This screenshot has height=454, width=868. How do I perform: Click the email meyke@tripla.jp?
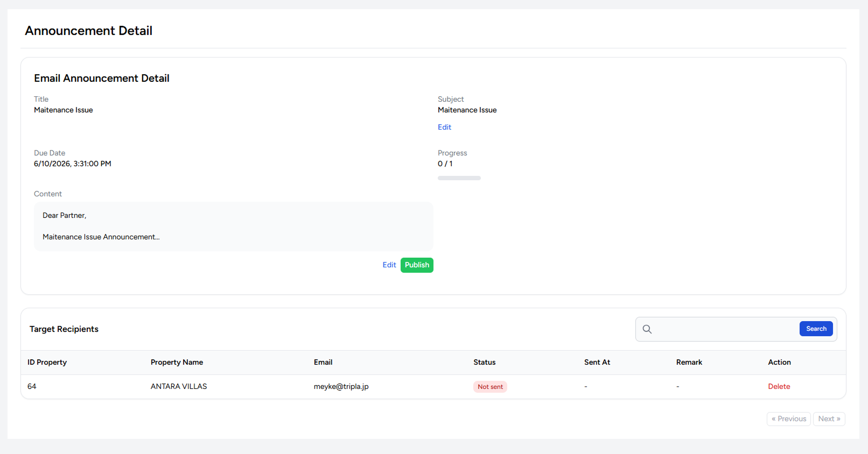click(x=341, y=387)
